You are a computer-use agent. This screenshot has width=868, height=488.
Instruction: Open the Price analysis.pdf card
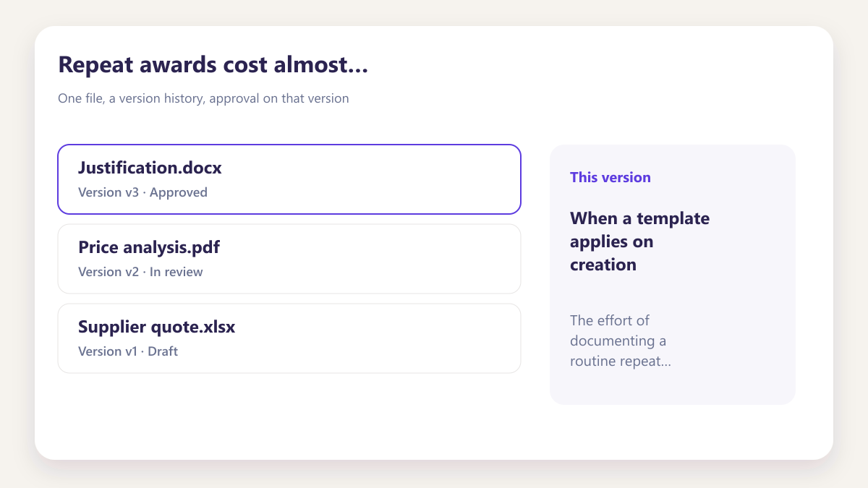[x=289, y=259]
